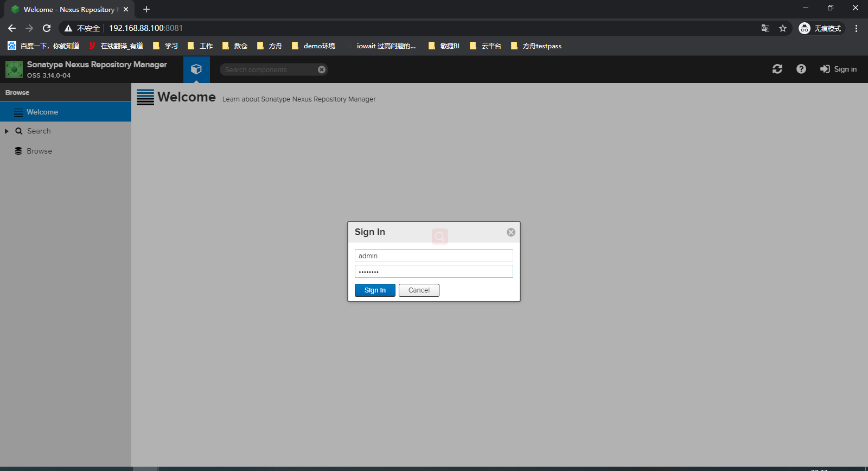Clear the Search components field
Screen dimensions: 868x471
click(322, 69)
